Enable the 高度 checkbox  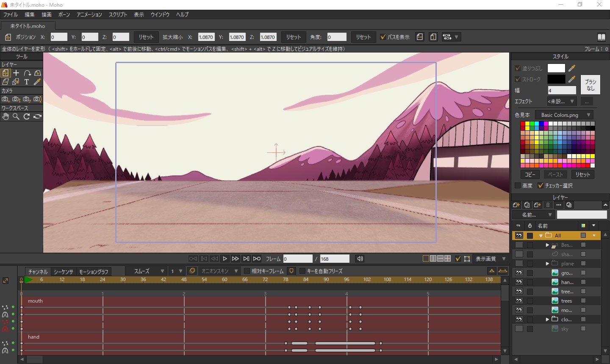pos(518,185)
